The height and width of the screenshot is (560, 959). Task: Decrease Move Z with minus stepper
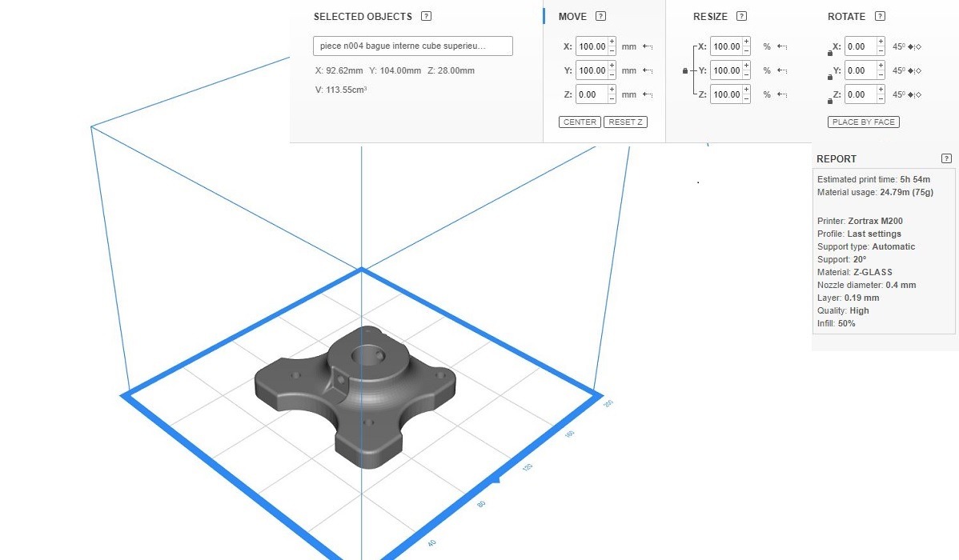pyautogui.click(x=612, y=98)
